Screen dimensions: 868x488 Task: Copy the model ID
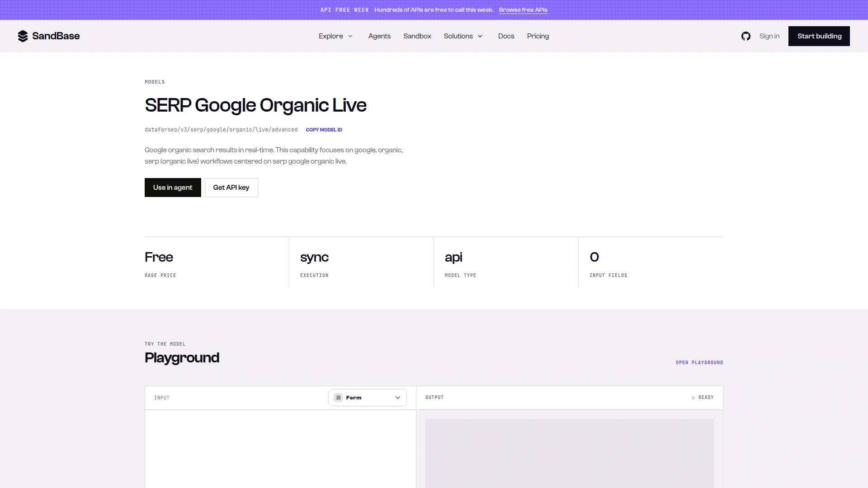[x=324, y=130]
